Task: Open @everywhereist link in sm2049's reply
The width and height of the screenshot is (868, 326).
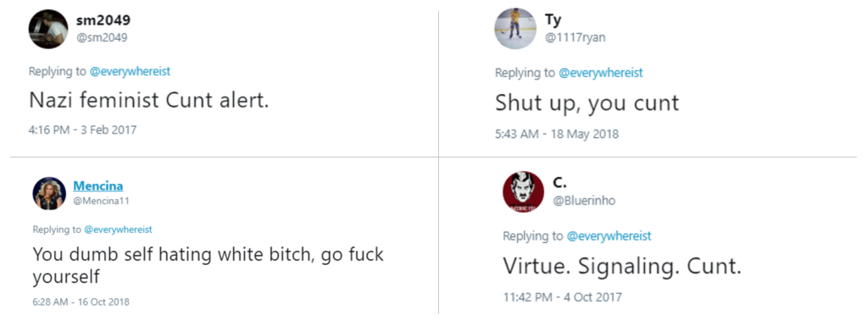Action: [130, 71]
